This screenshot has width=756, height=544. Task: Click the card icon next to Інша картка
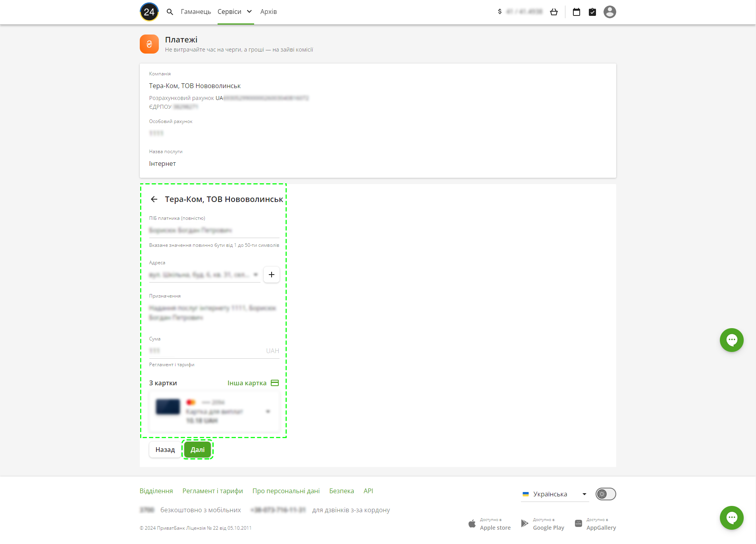pyautogui.click(x=275, y=383)
